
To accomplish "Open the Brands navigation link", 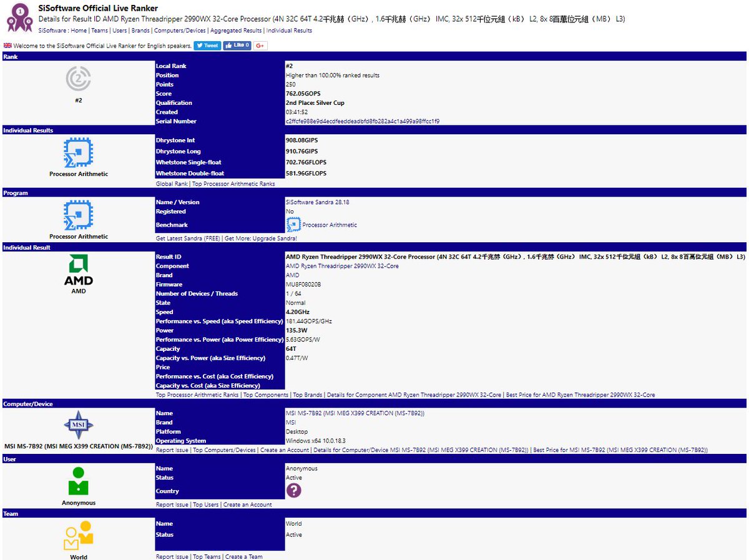I will pos(140,31).
